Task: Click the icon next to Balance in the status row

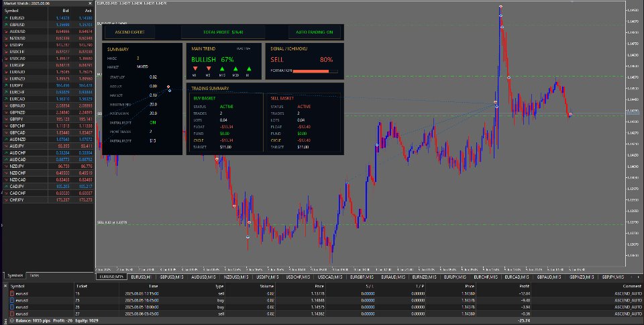Action: click(x=11, y=320)
